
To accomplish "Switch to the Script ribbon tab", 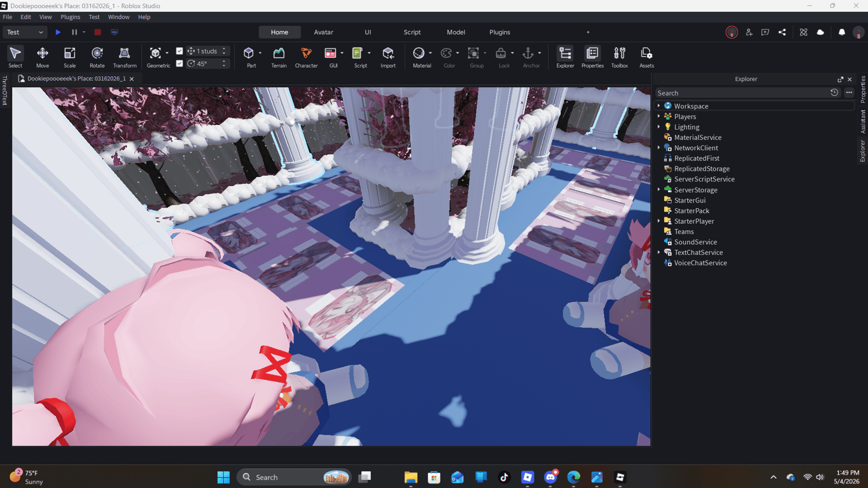I will click(x=412, y=32).
